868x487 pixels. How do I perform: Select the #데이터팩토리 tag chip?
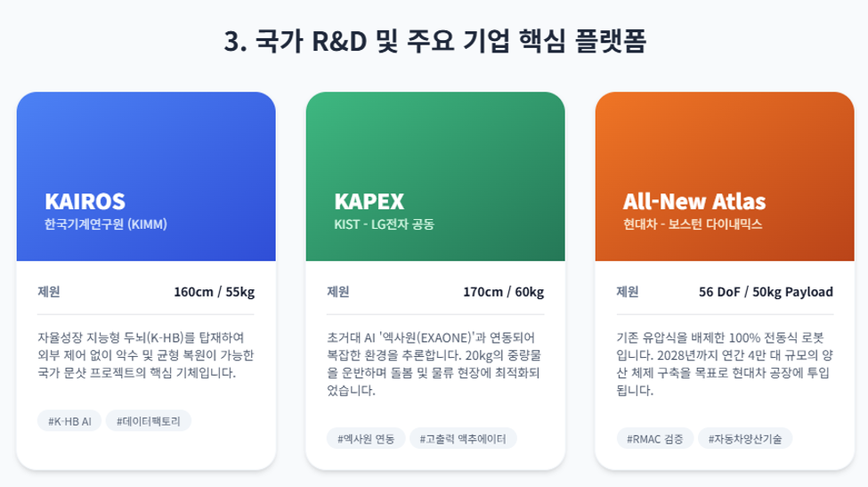(149, 421)
